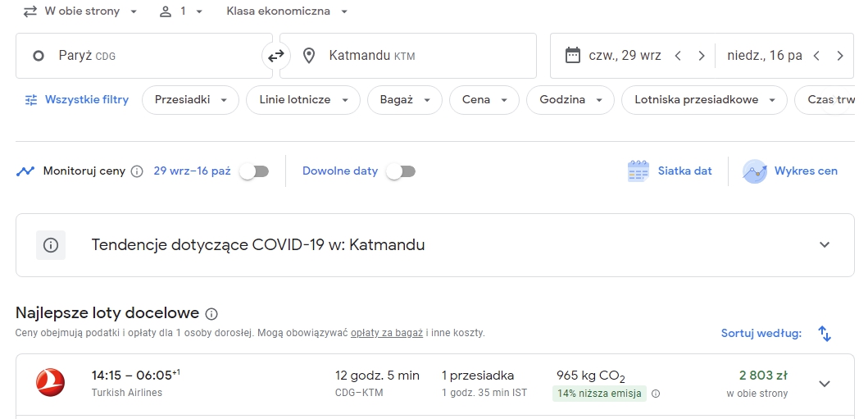The width and height of the screenshot is (868, 419).
Task: Click the Katmandu KTM destination field
Action: click(408, 56)
